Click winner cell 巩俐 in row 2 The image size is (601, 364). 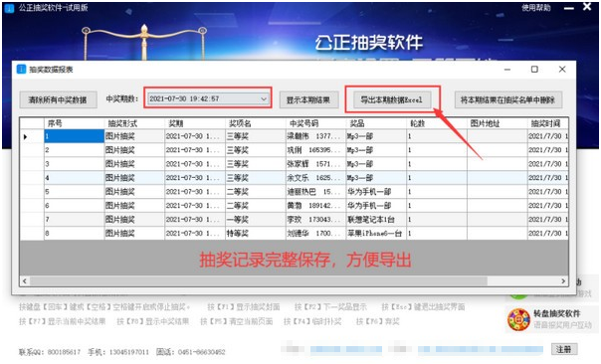coord(315,150)
